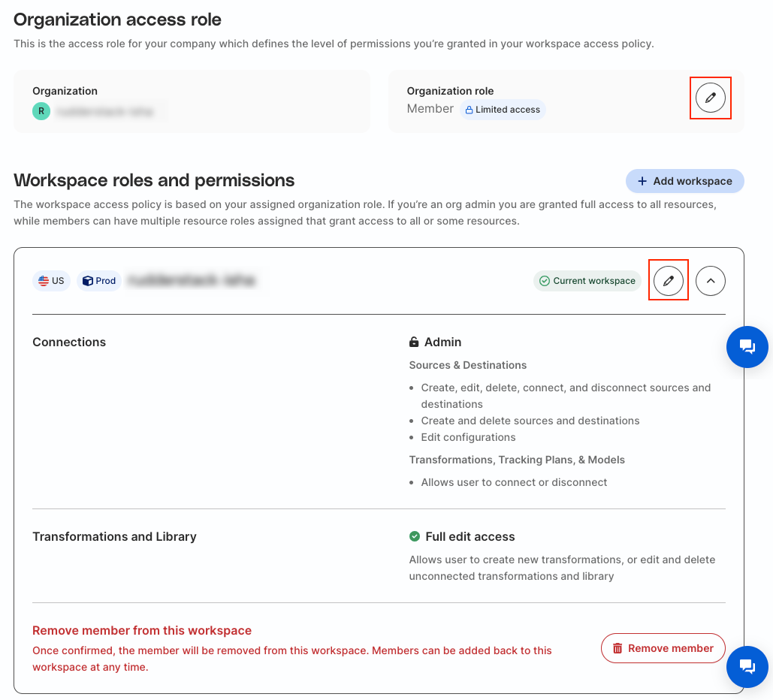
Task: Click the red Remove member from this workspace heading
Action: (142, 630)
